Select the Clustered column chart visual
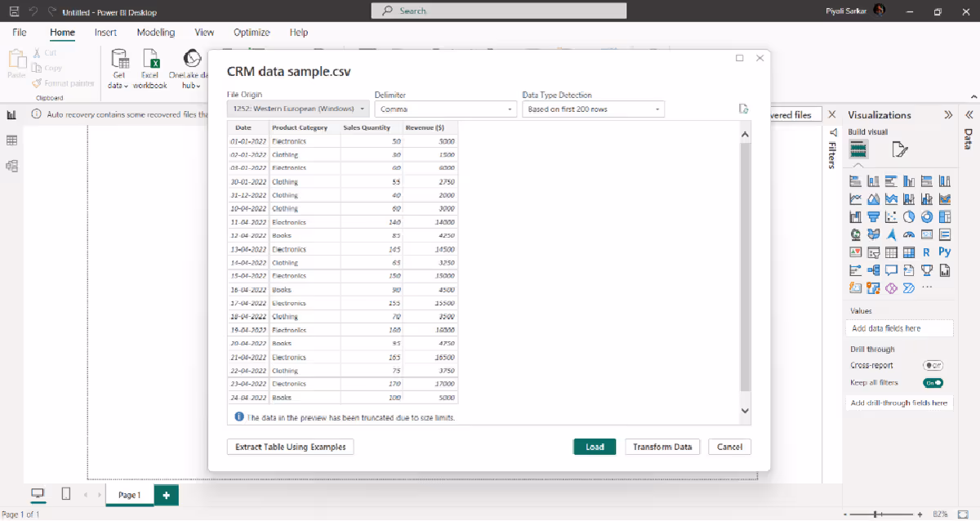The width and height of the screenshot is (980, 521). pos(909,181)
